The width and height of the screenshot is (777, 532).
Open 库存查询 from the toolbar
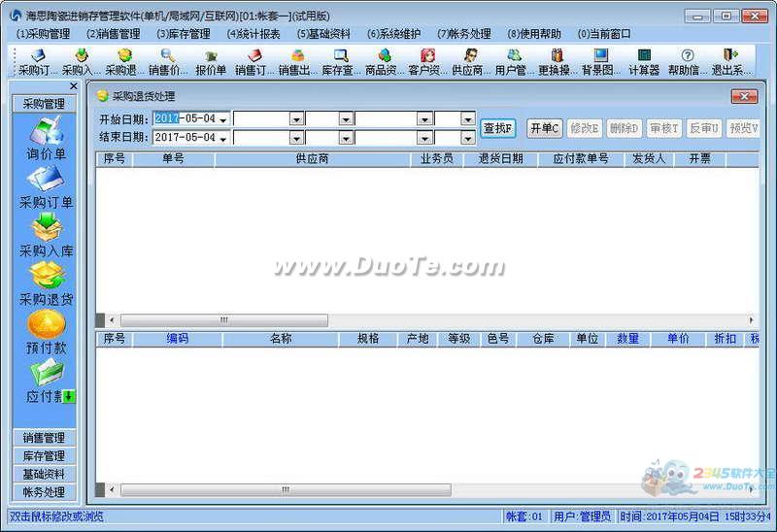[341, 62]
